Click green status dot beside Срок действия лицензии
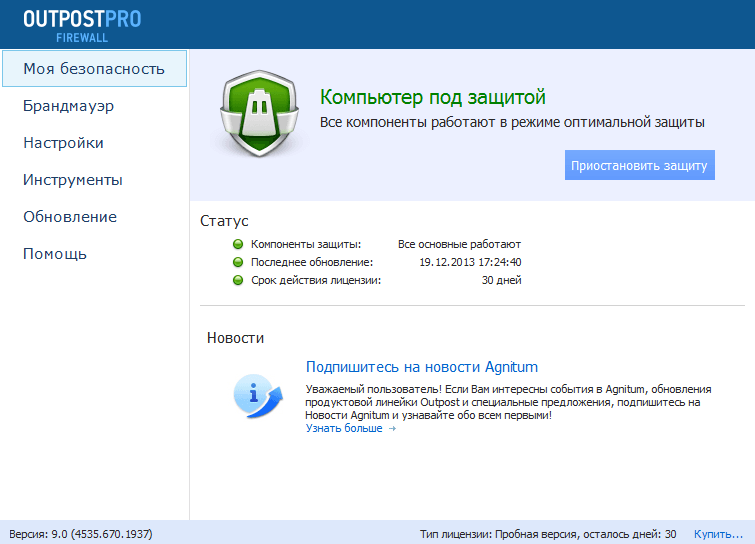Screen dimensions: 755x544 pyautogui.click(x=238, y=280)
